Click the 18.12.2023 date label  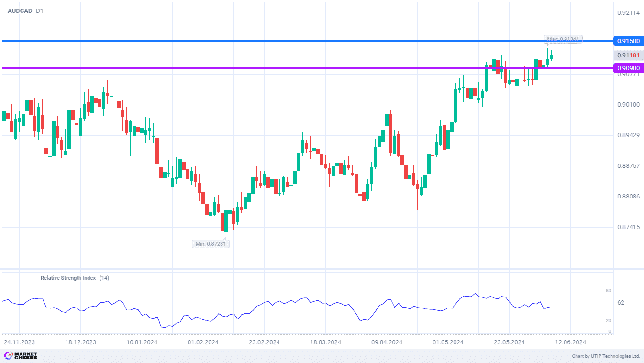point(80,342)
